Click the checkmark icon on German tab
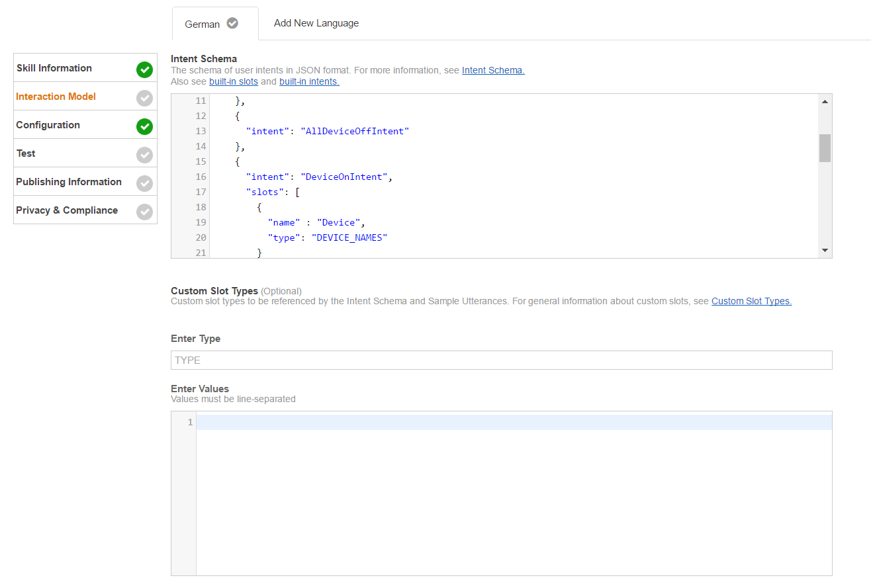 coord(232,23)
